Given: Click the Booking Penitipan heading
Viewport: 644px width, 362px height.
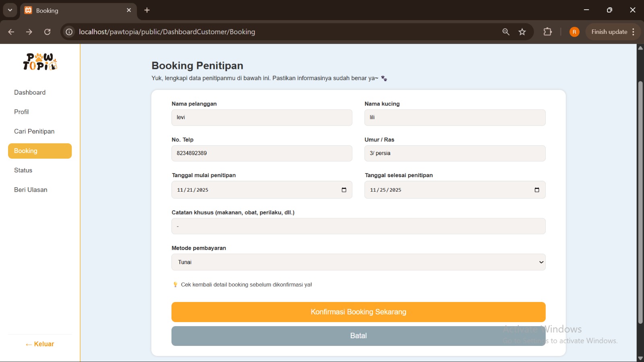Looking at the screenshot, I should [x=197, y=66].
